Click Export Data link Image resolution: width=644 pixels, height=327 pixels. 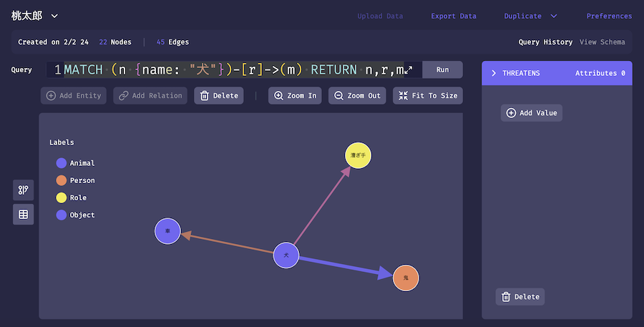click(454, 16)
